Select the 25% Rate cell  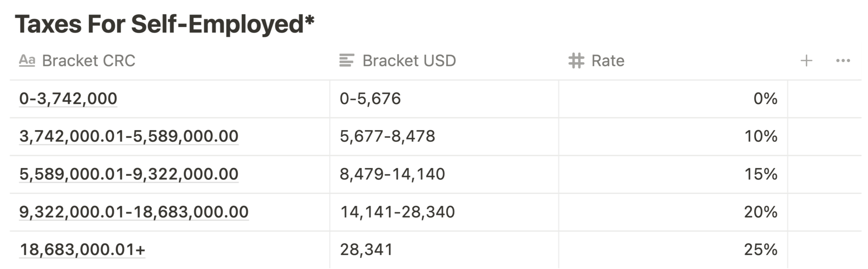tap(673, 250)
